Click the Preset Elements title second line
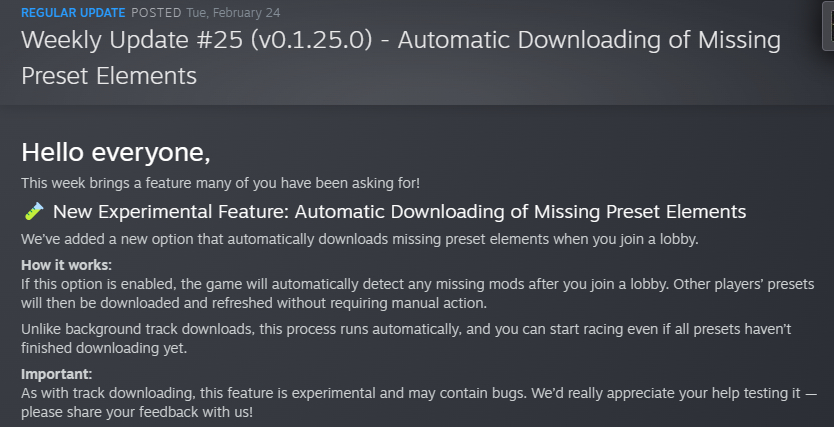The width and height of the screenshot is (834, 427). [108, 76]
